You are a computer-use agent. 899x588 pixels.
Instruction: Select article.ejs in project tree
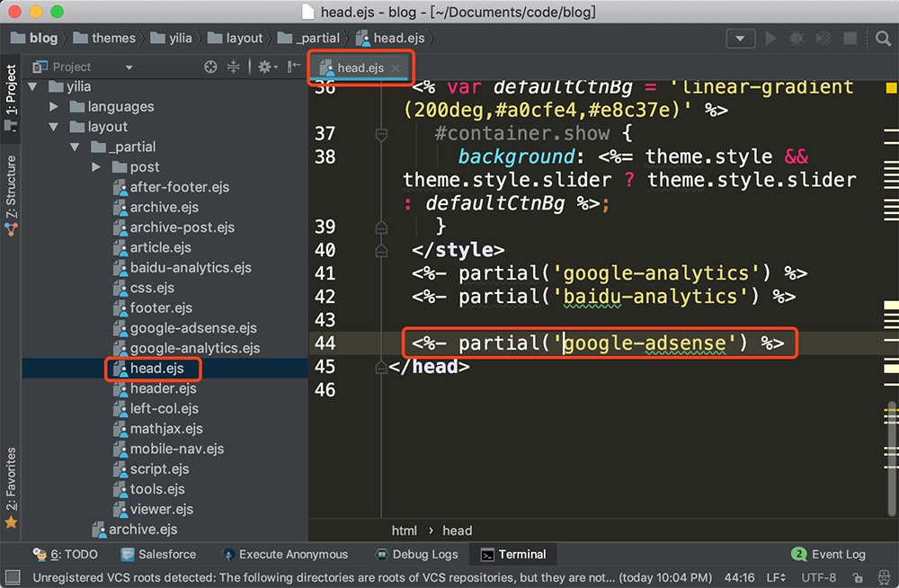[152, 247]
